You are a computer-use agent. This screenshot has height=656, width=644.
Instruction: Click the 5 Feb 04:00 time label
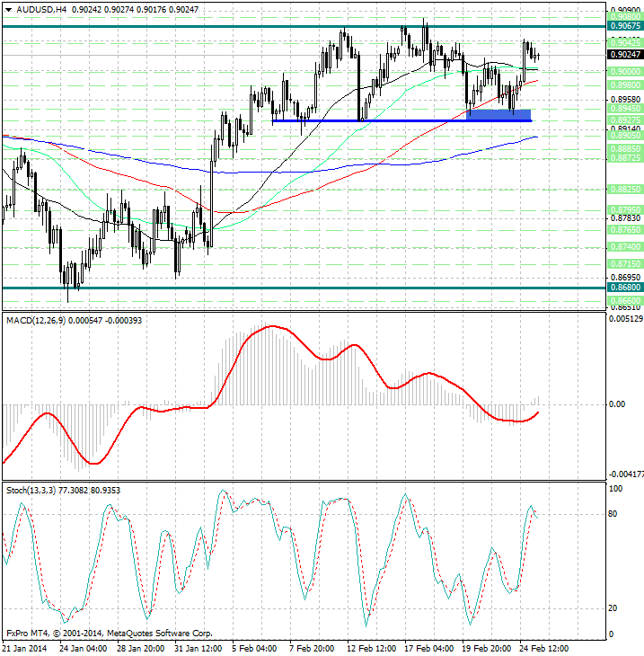coord(254,649)
